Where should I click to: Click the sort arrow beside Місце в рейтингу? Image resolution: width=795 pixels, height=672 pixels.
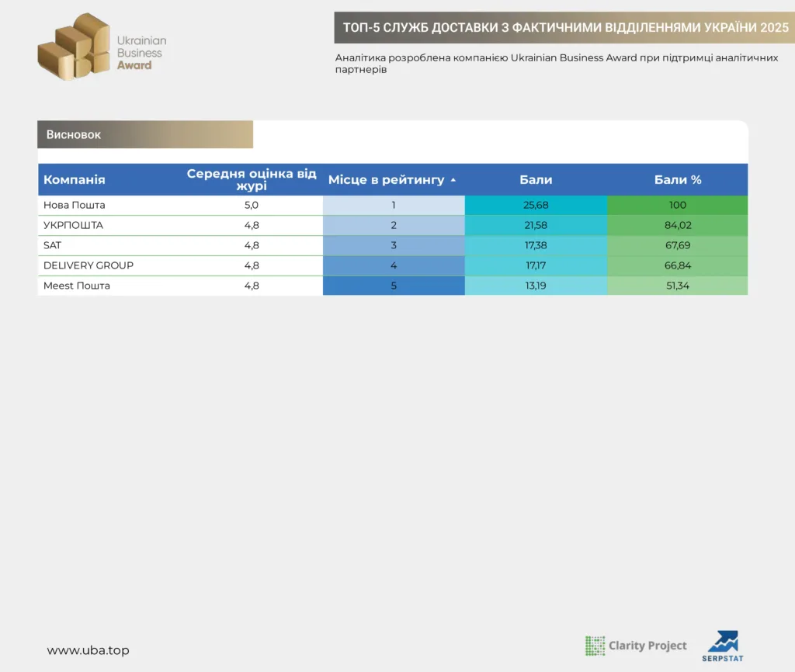tap(453, 180)
